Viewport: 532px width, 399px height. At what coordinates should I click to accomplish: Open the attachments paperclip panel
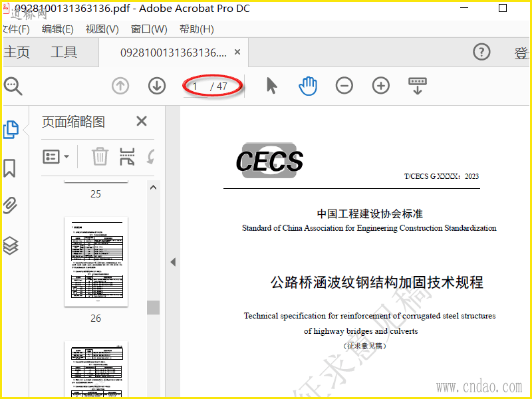(10, 205)
